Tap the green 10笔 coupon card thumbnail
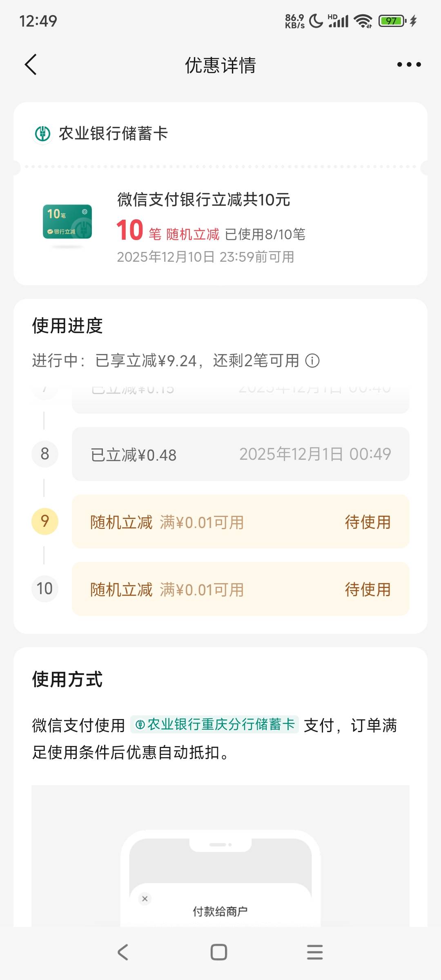The image size is (441, 980). click(67, 222)
